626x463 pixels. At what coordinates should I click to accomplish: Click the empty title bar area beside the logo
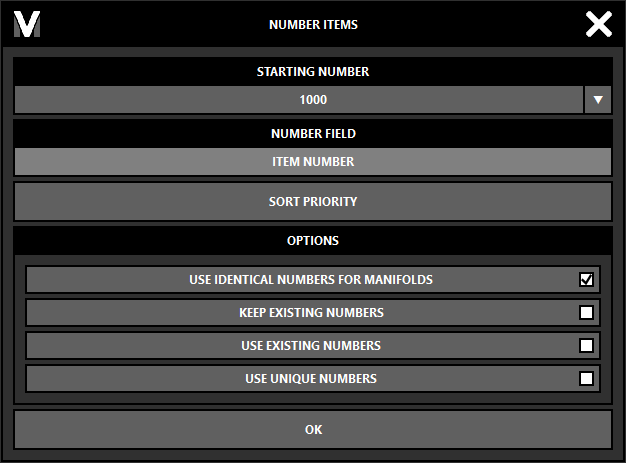[x=150, y=25]
